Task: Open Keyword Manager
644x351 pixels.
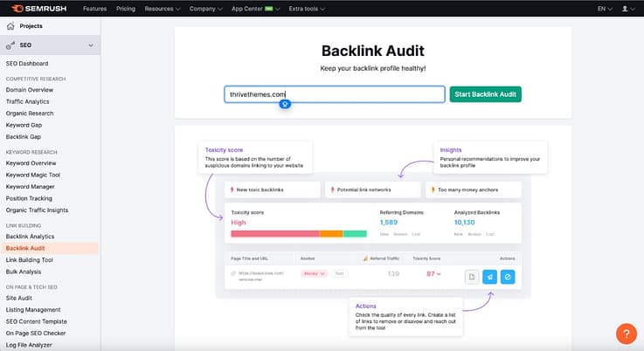Action: (x=30, y=186)
